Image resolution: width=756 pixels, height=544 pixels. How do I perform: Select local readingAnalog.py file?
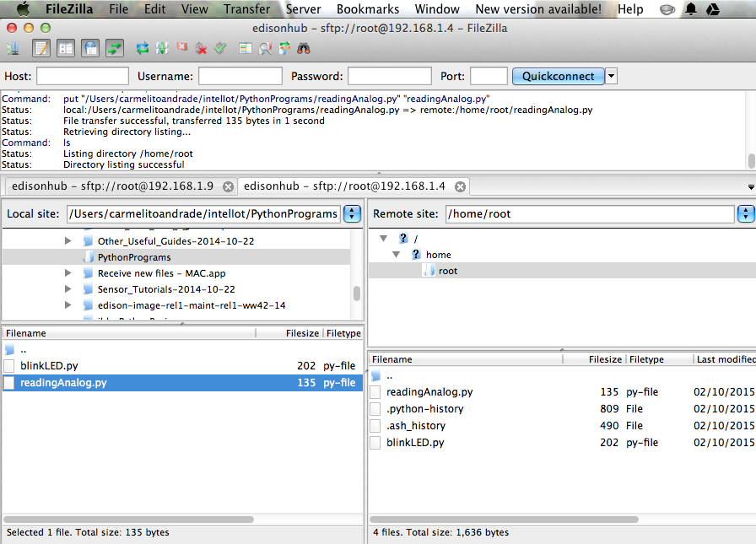click(182, 383)
